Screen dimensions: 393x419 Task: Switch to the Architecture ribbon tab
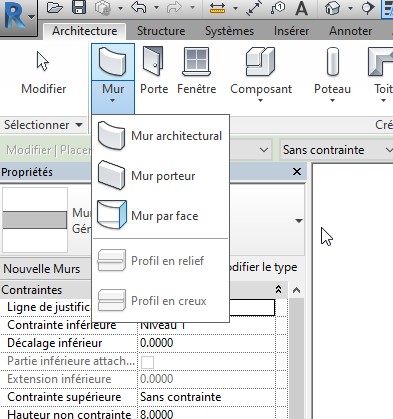point(85,31)
